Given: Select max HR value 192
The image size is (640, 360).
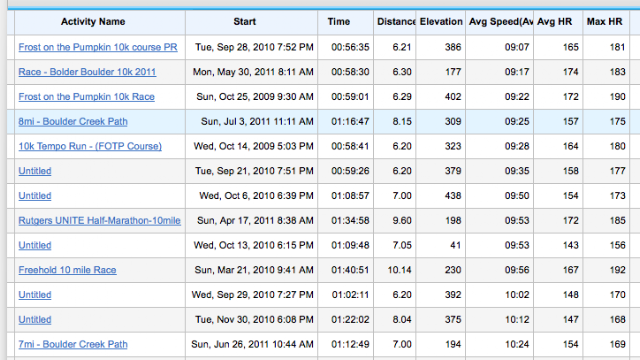Looking at the screenshot, I should tap(618, 270).
